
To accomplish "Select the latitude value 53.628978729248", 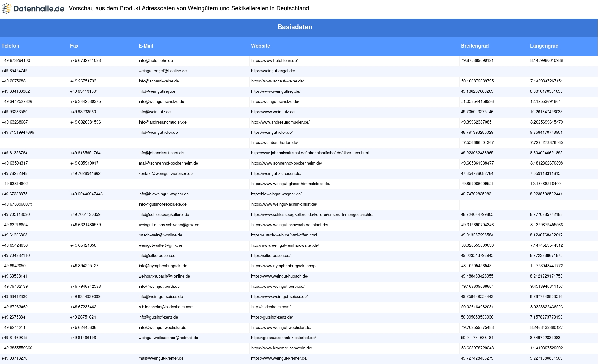I will click(x=477, y=348).
